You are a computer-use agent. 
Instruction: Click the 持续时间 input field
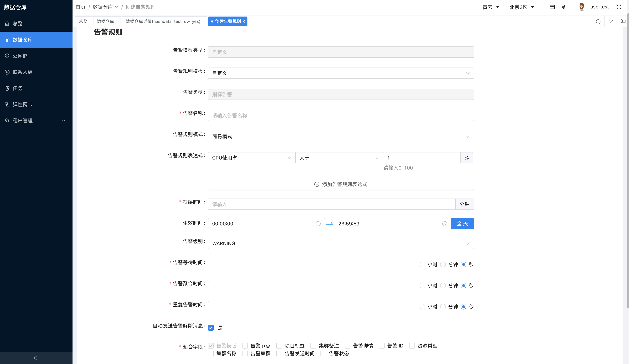tap(300, 204)
